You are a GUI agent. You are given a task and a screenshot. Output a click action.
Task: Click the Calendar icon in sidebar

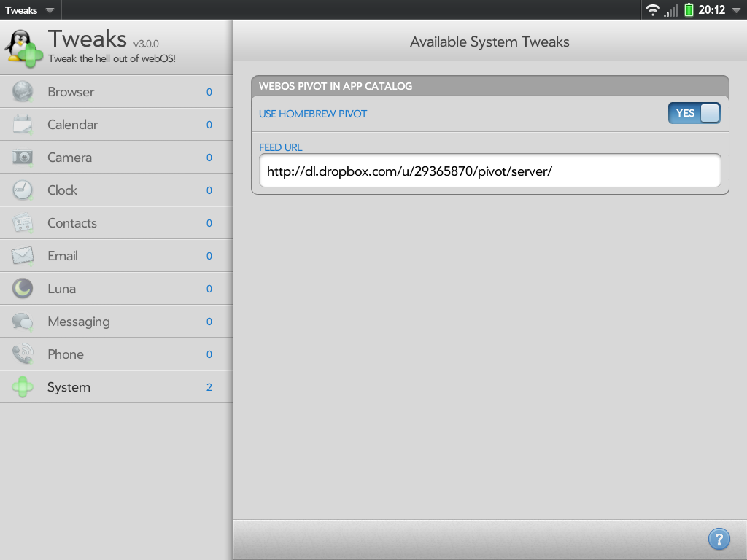click(23, 124)
